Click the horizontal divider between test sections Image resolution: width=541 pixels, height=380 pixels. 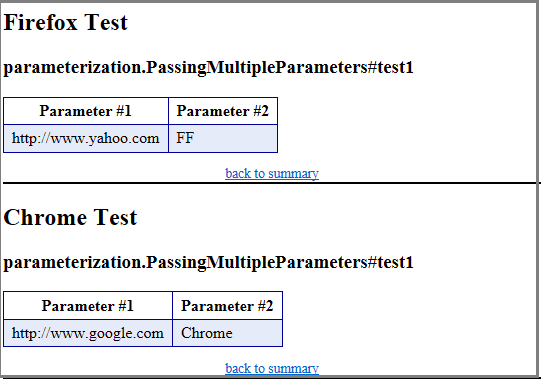[270, 183]
